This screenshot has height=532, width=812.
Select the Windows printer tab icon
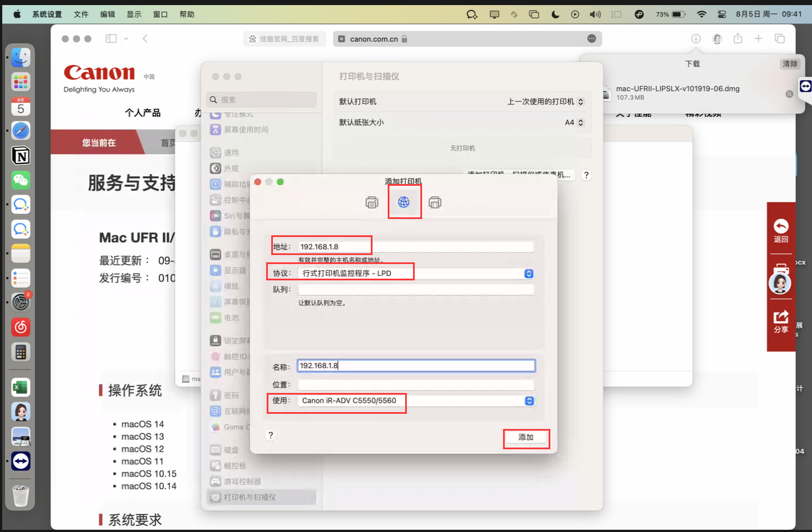coord(435,202)
